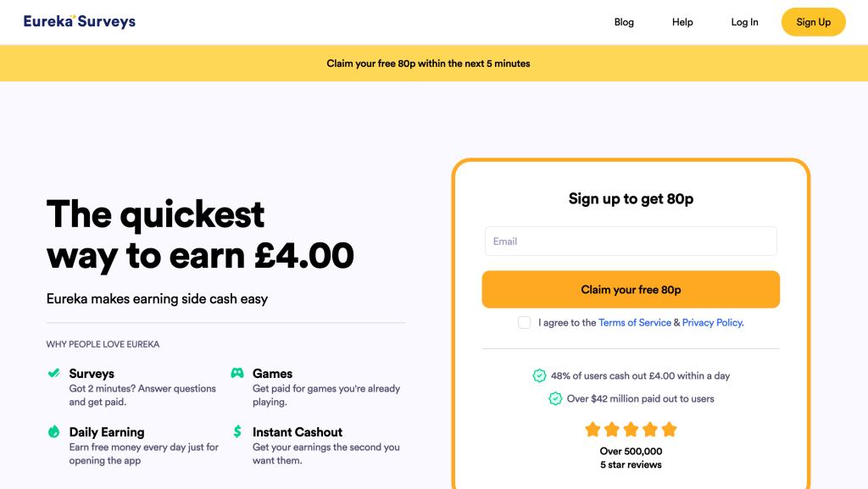Click the middle rating star
This screenshot has height=489, width=868.
click(x=631, y=430)
